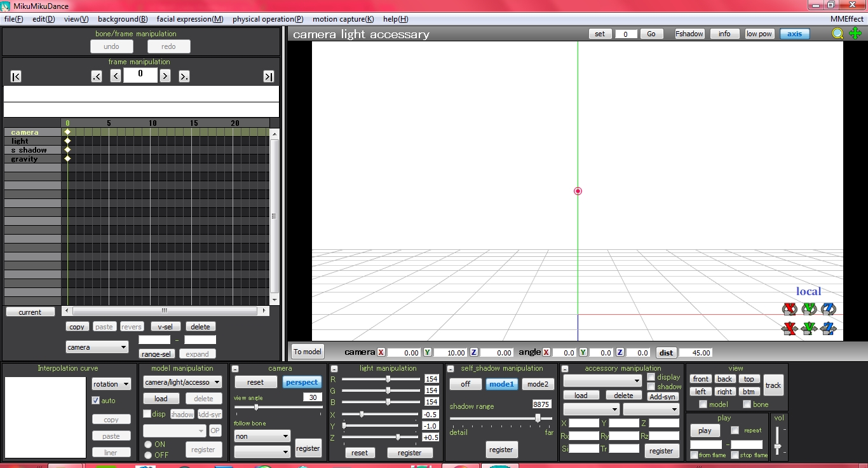Enable the accessory display checkbox
868x468 pixels.
point(651,377)
